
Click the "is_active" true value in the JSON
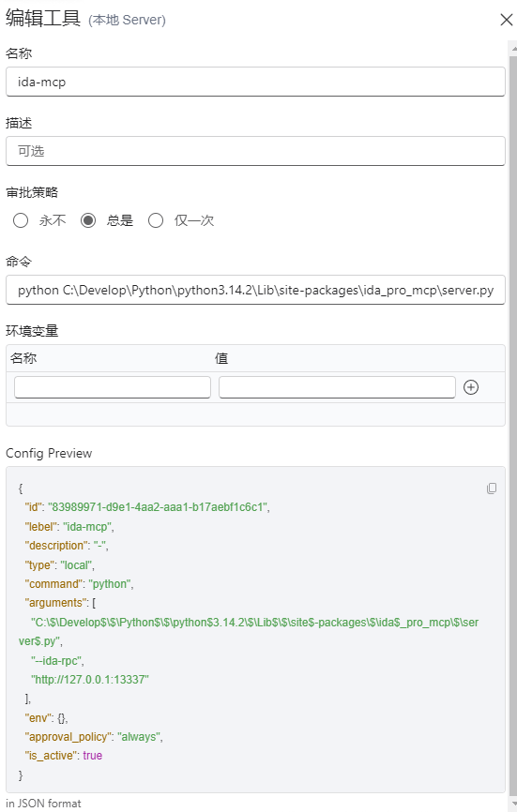pos(93,756)
